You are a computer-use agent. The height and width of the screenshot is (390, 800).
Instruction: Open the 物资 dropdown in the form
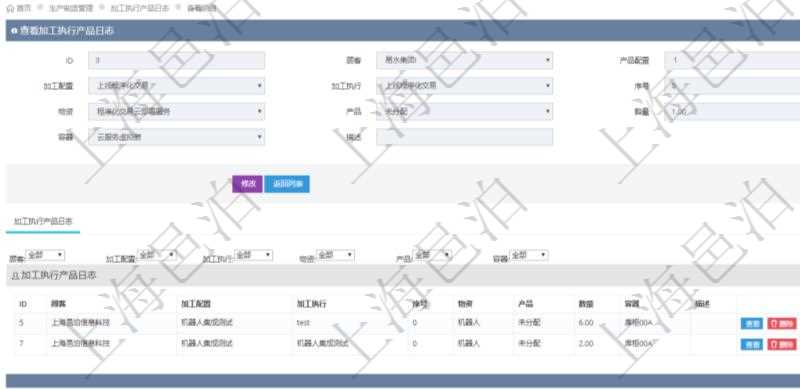pyautogui.click(x=177, y=111)
